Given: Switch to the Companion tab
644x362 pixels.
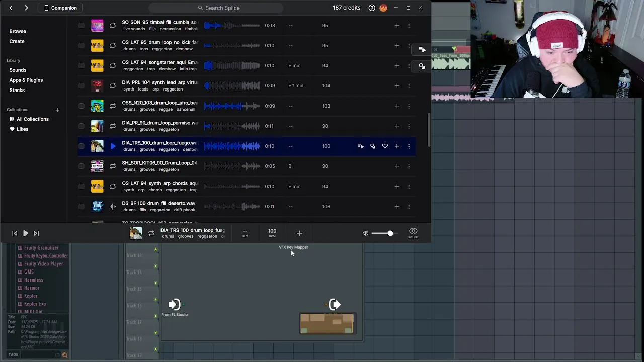Looking at the screenshot, I should pyautogui.click(x=61, y=8).
